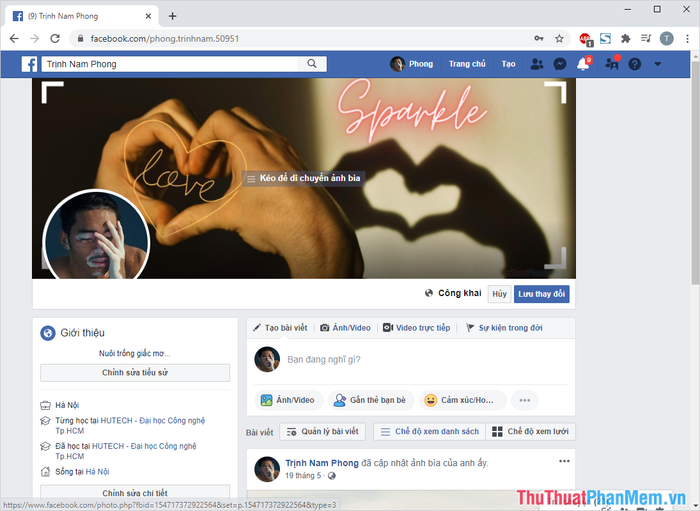
Task: Go to Trang chủ home link
Action: [467, 64]
